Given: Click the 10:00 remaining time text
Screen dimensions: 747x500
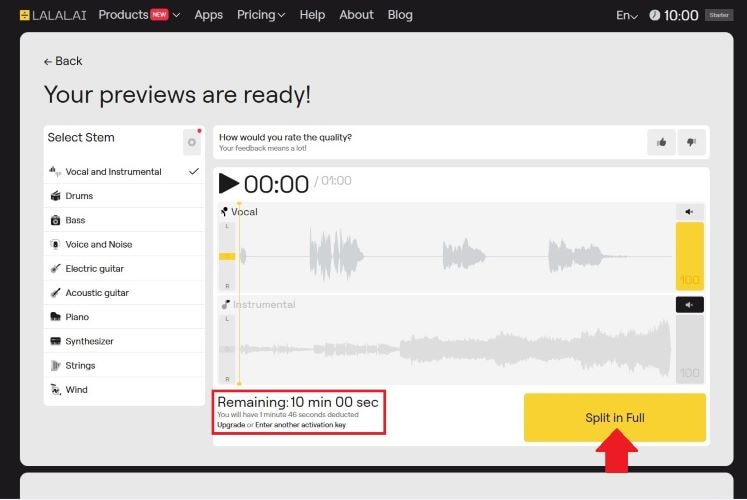Looking at the screenshot, I should point(681,16).
